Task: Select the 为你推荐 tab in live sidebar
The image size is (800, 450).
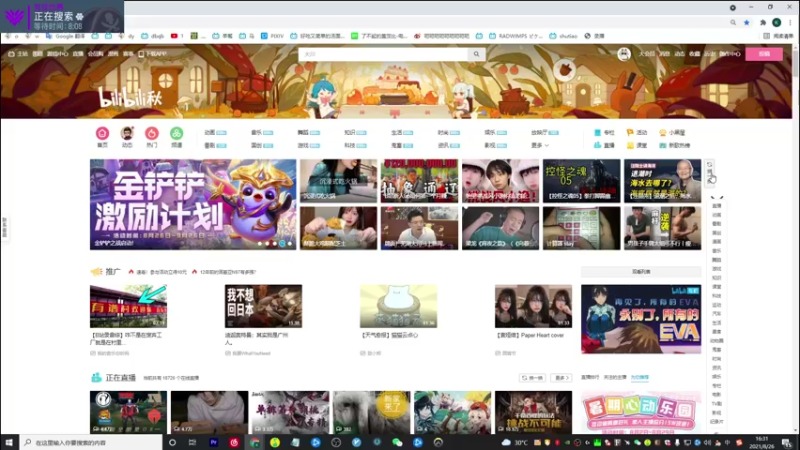Action: click(x=639, y=378)
